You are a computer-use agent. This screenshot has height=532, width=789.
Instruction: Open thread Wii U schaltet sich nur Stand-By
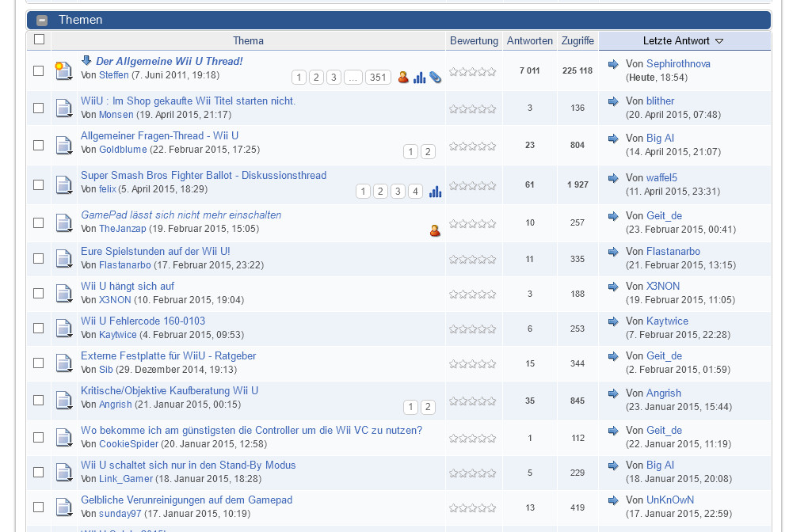pyautogui.click(x=189, y=465)
